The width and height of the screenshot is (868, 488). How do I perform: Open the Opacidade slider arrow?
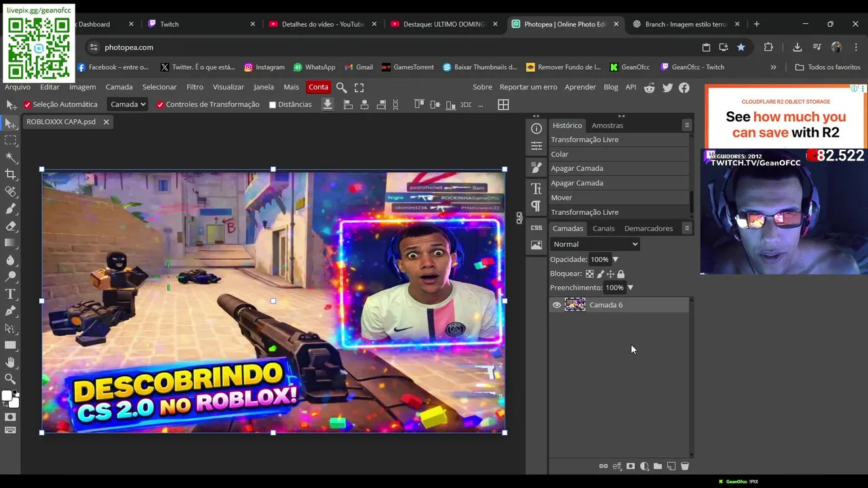pos(615,260)
